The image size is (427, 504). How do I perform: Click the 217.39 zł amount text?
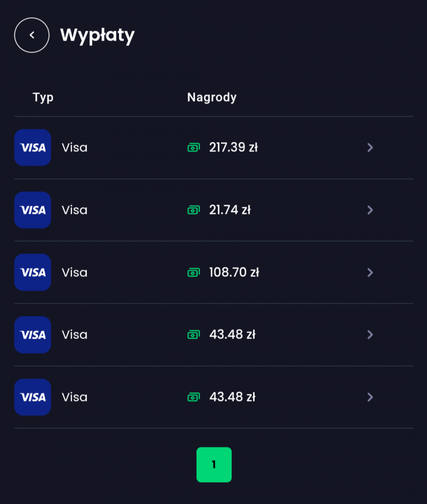[x=233, y=147]
